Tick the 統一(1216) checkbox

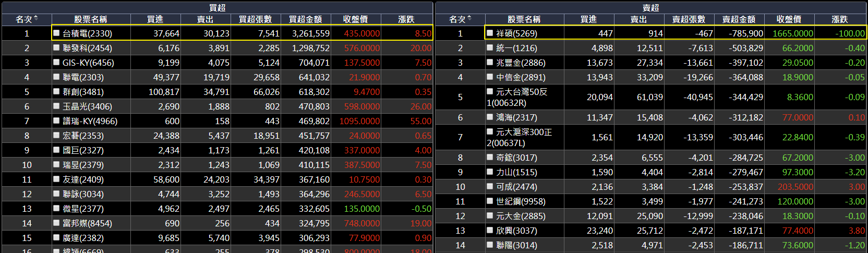coord(490,47)
